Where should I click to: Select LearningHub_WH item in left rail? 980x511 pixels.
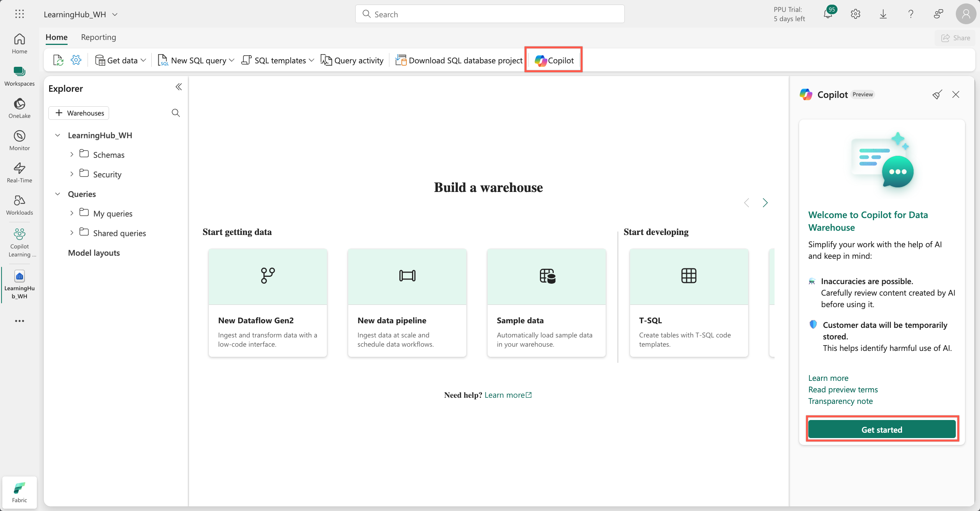click(x=20, y=284)
